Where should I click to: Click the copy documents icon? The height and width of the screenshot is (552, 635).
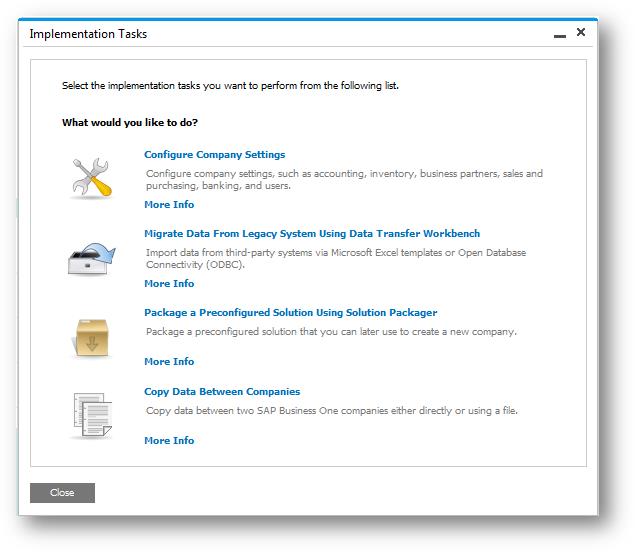pyautogui.click(x=91, y=415)
